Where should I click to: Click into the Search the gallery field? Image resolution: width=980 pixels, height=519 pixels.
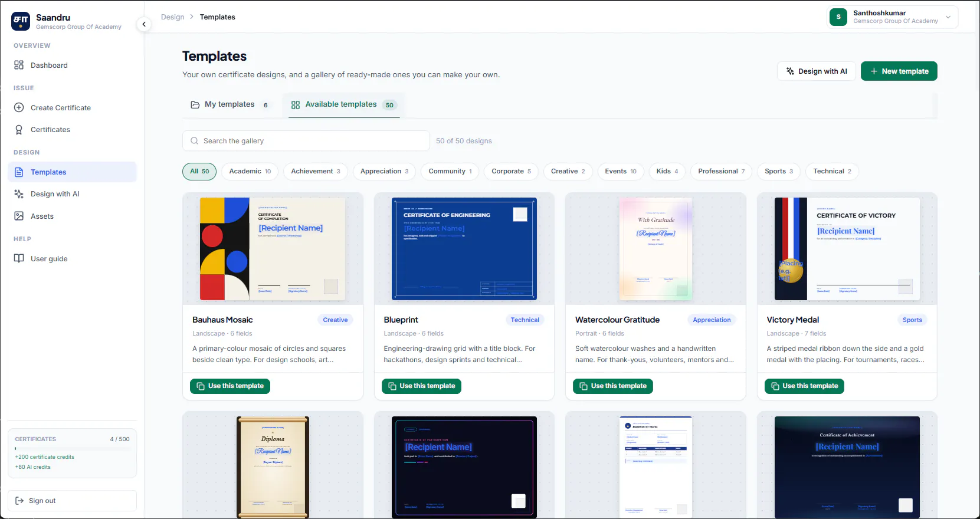click(x=306, y=140)
